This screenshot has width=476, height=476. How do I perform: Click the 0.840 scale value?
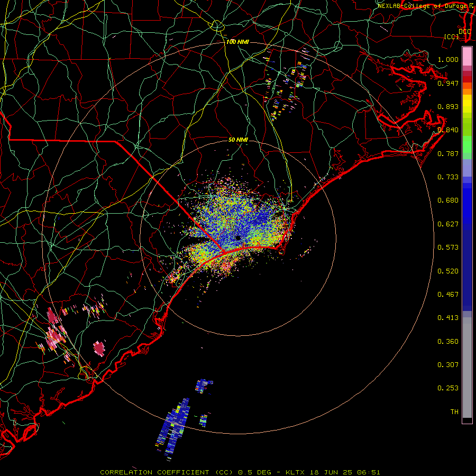coord(448,130)
